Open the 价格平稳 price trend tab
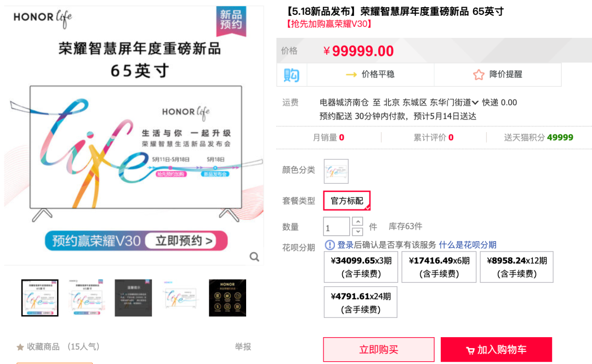This screenshot has width=592, height=364. 371,75
